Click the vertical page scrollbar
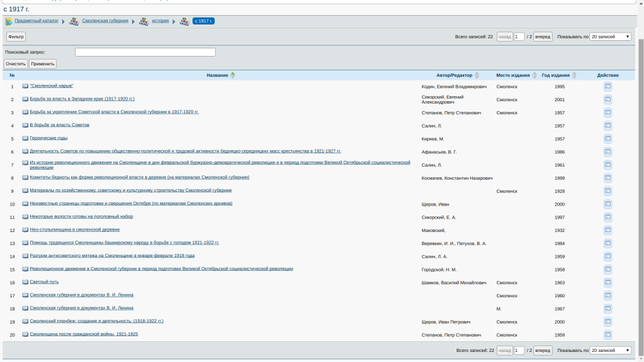The image size is (644, 362). point(640,189)
